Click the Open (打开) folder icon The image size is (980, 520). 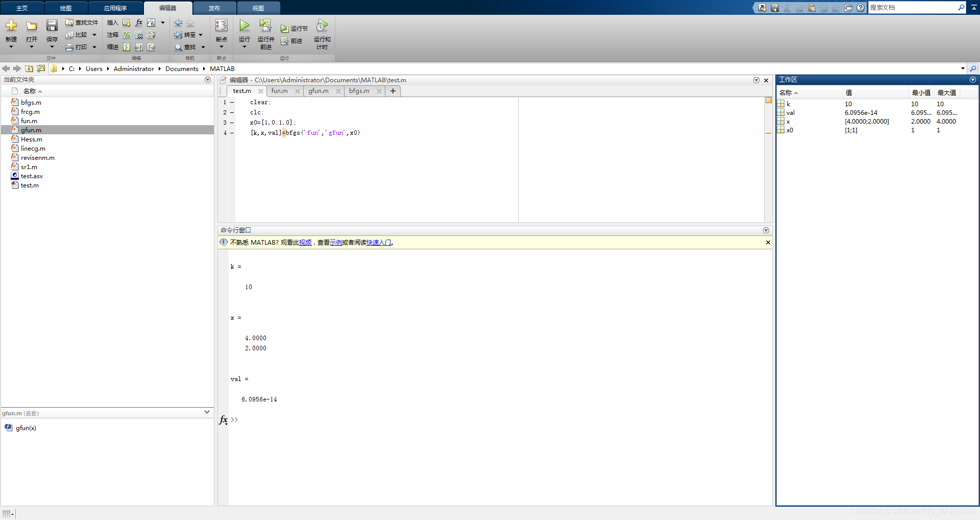coord(32,26)
